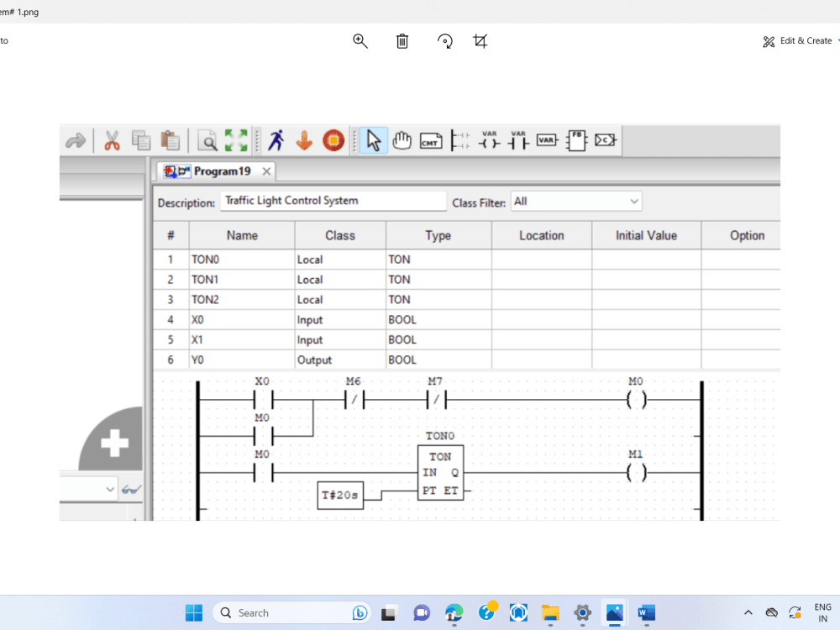Click the Copy icon on the toolbar
This screenshot has height=630, width=840.
coord(141,140)
